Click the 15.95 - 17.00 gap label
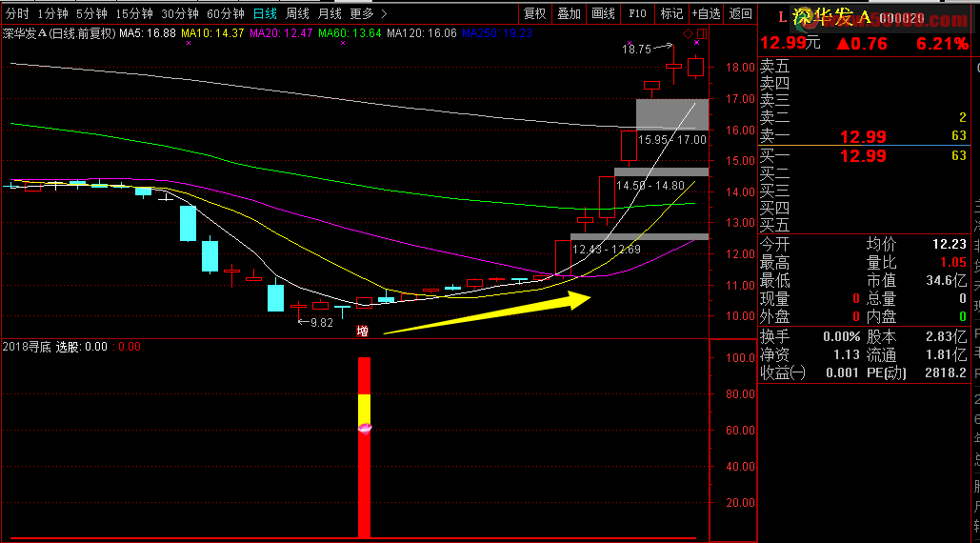This screenshot has height=543, width=980. (672, 140)
